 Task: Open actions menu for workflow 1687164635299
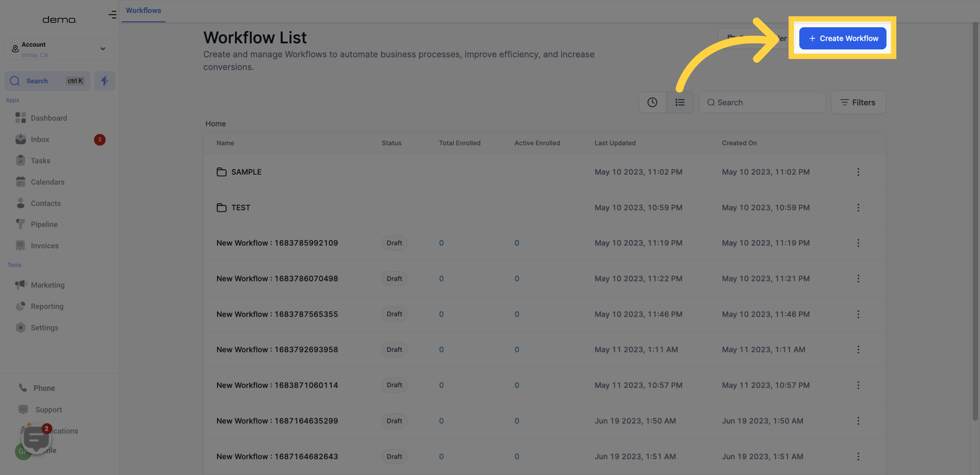[x=858, y=421]
